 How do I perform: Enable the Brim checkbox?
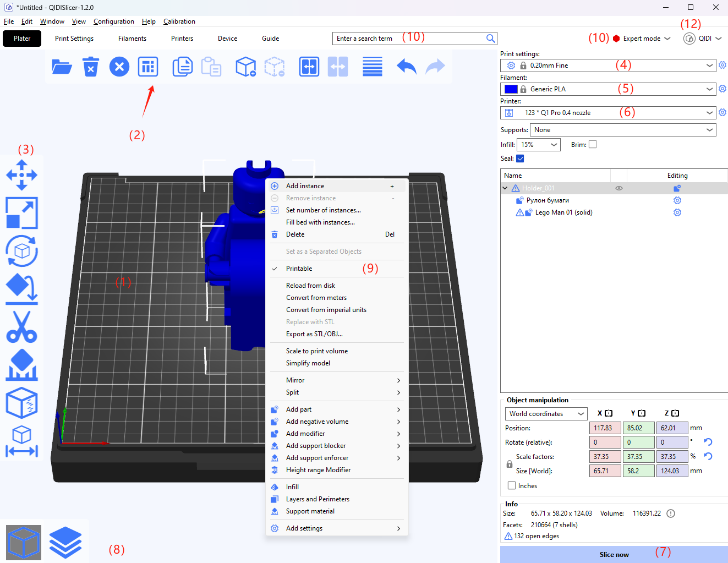593,144
